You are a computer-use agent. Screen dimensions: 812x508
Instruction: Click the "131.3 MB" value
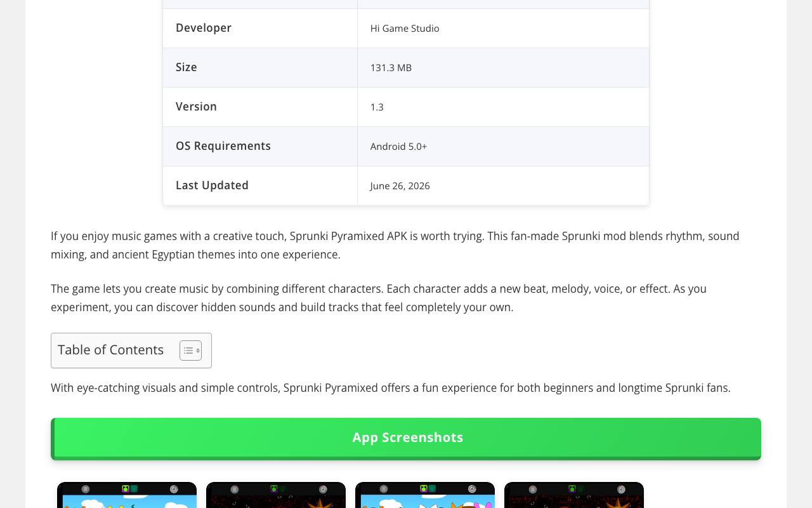[x=391, y=68]
